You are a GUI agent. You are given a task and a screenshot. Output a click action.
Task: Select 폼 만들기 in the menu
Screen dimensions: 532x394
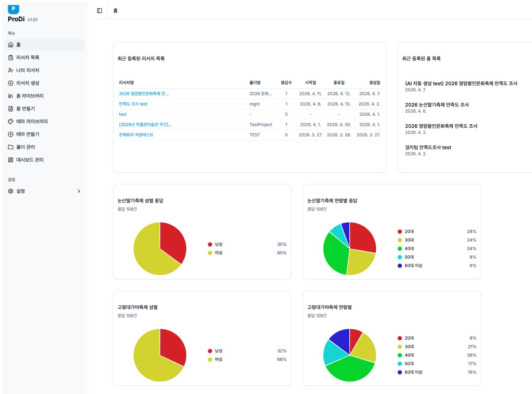click(x=26, y=109)
